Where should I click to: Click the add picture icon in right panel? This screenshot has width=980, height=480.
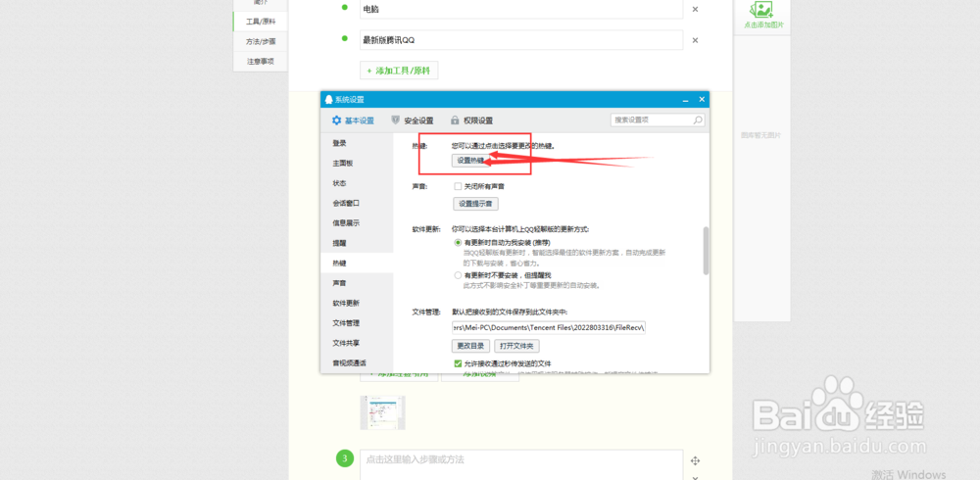point(762,9)
